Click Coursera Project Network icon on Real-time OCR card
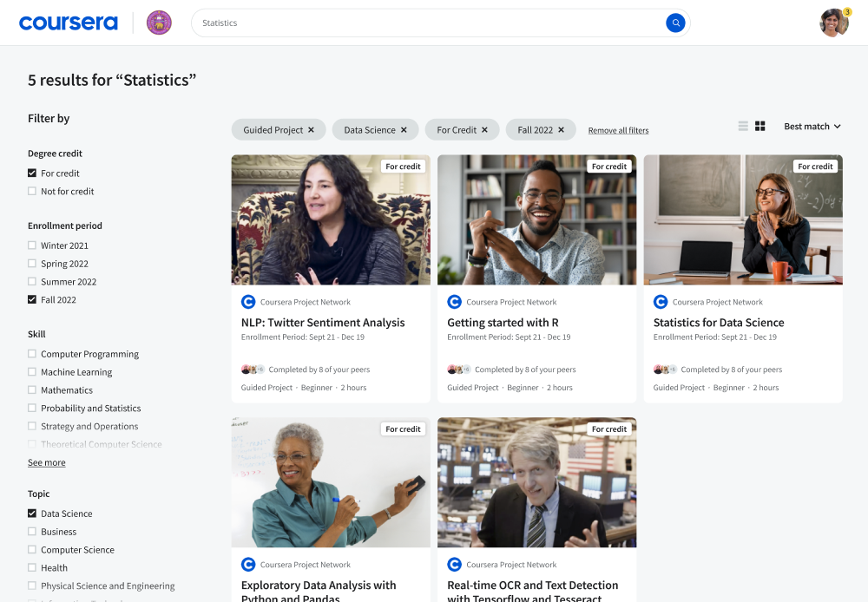The height and width of the screenshot is (602, 868). pos(454,565)
